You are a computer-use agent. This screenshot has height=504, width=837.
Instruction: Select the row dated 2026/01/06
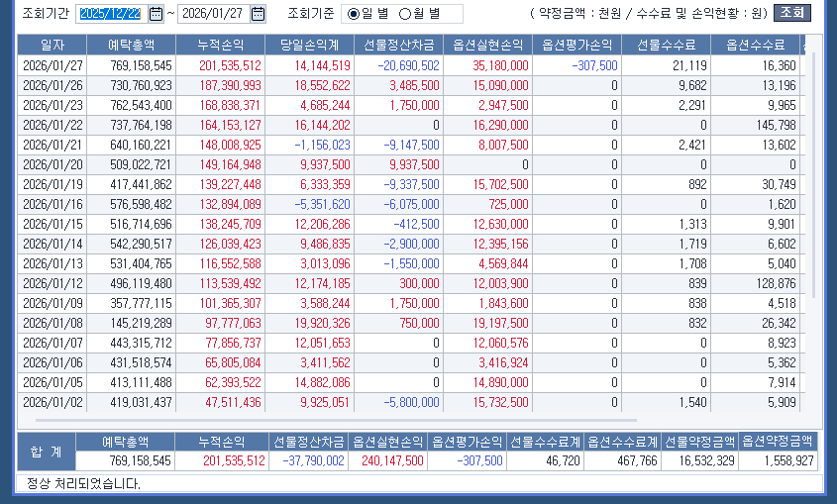click(411, 362)
